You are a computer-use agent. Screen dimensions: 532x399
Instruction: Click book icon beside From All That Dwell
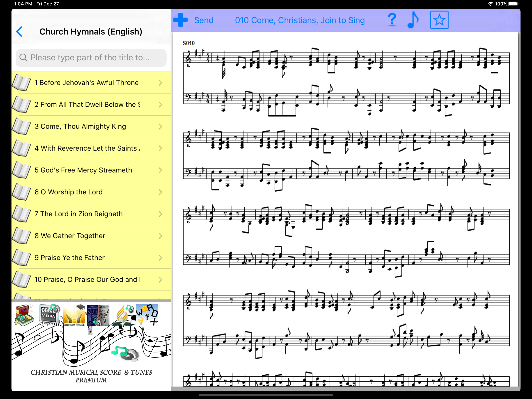pos(21,104)
